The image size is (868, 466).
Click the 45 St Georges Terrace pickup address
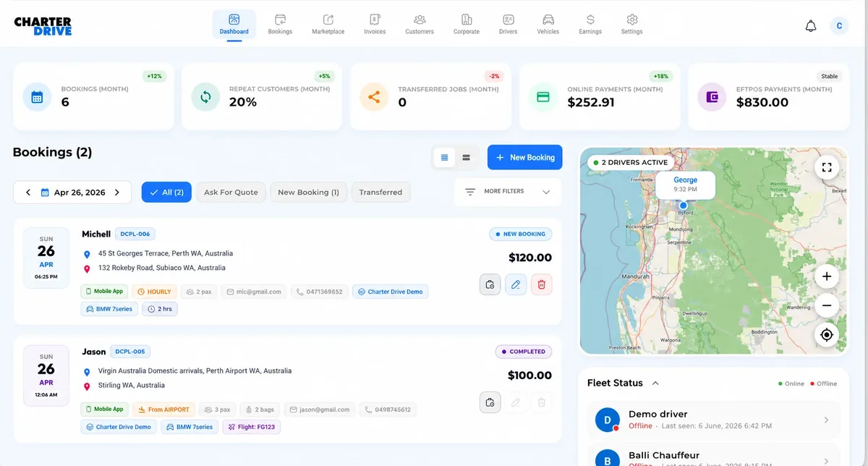(166, 254)
